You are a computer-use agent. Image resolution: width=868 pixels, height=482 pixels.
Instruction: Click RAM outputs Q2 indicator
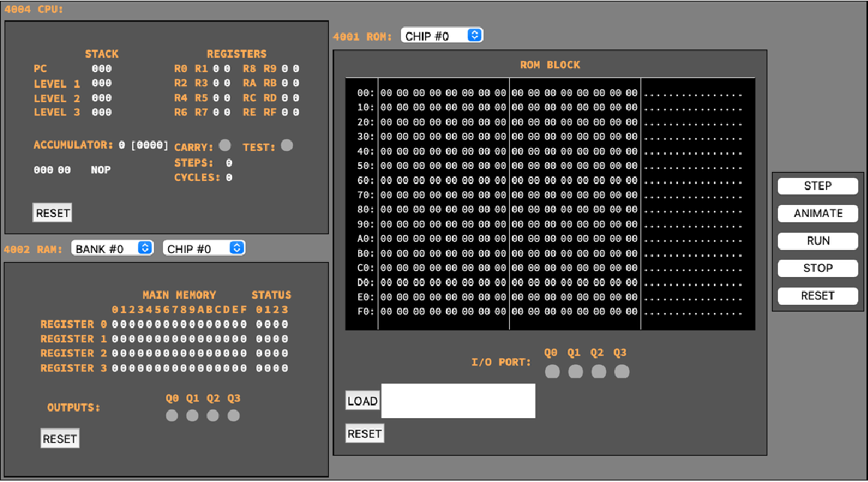point(213,415)
